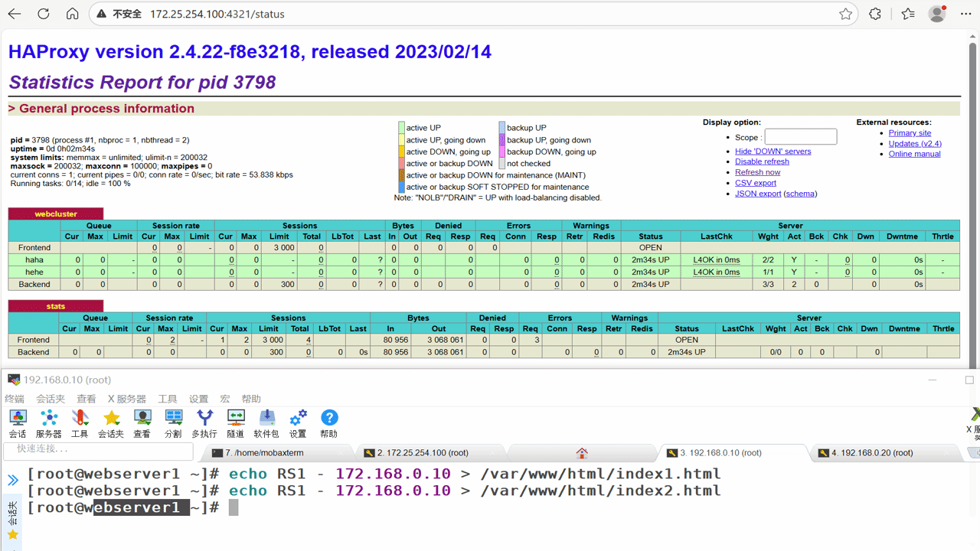Viewport: 980px width, 551px height.
Task: Open the Updates (v2.4) link
Action: pos(915,144)
